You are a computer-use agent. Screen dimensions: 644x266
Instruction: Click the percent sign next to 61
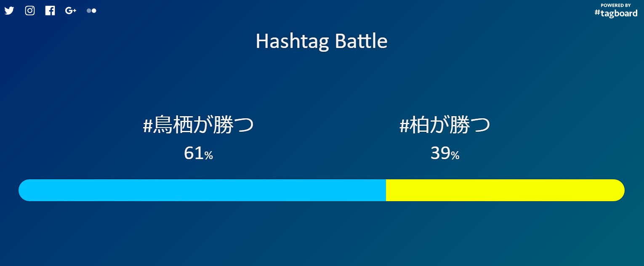(209, 156)
